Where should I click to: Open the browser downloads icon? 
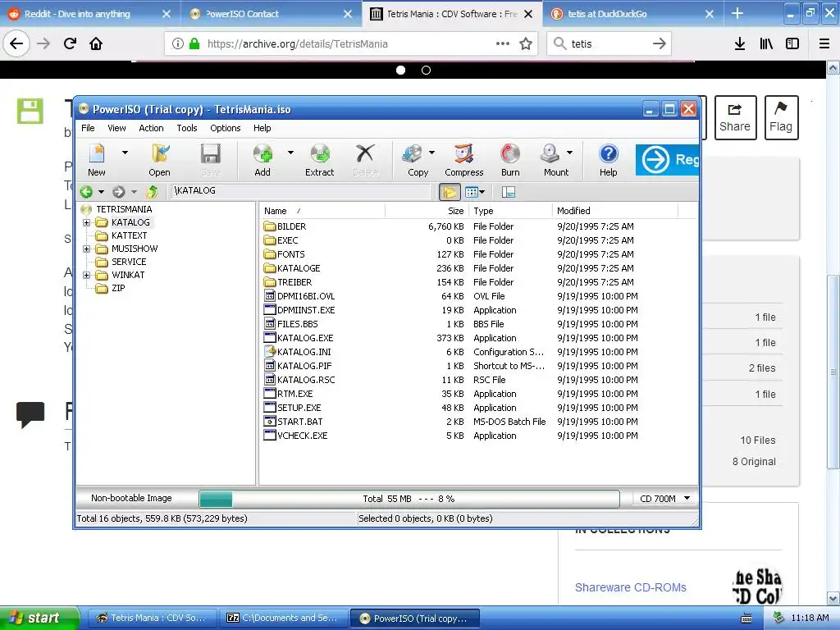[740, 44]
